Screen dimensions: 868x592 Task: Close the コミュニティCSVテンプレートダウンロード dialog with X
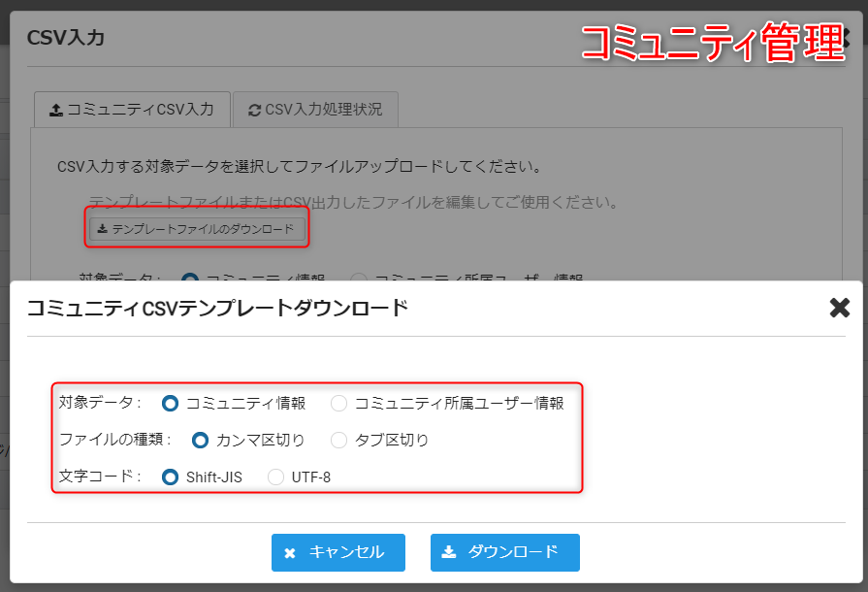pyautogui.click(x=839, y=309)
